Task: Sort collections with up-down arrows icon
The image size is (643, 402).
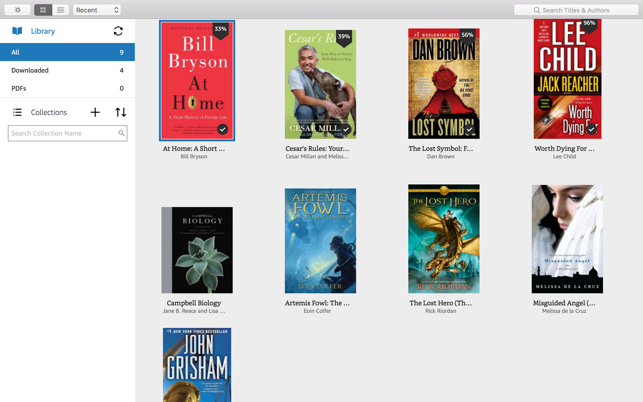Action: click(x=121, y=112)
